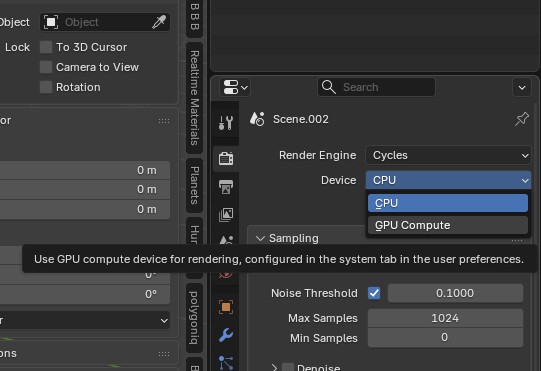Enable Lock To 3D Cursor checkbox
Image resolution: width=541 pixels, height=371 pixels.
click(46, 47)
